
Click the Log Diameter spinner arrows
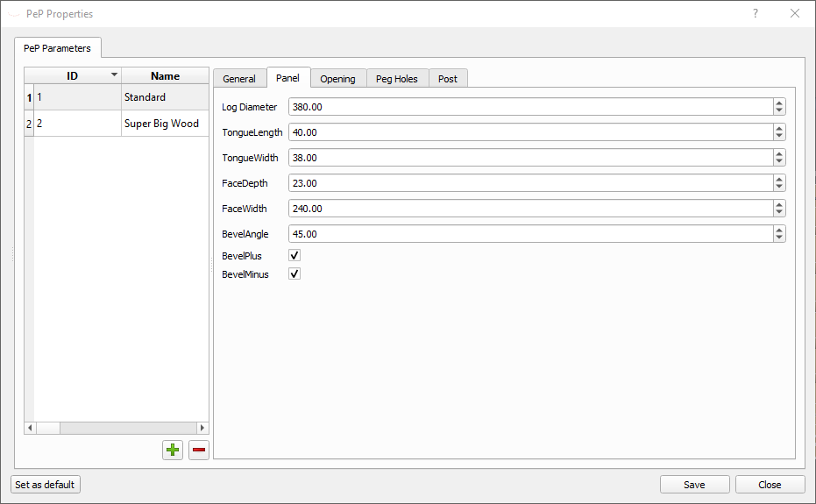(779, 107)
